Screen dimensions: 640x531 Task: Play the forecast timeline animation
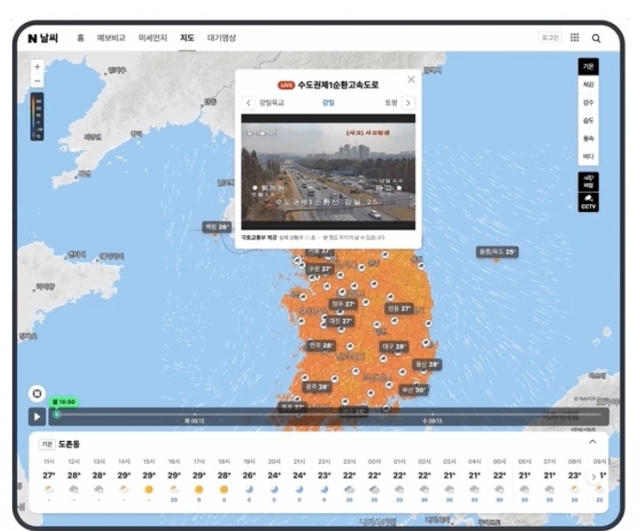(37, 417)
